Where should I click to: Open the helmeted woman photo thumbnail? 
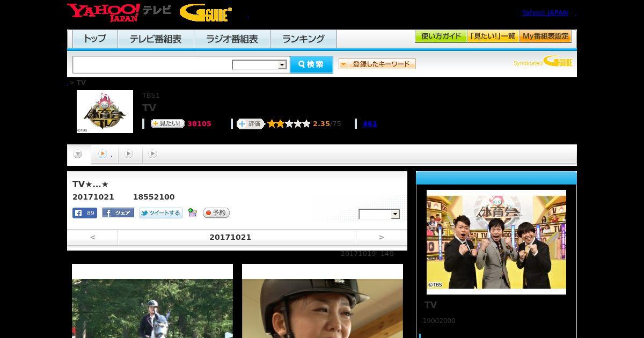323,301
